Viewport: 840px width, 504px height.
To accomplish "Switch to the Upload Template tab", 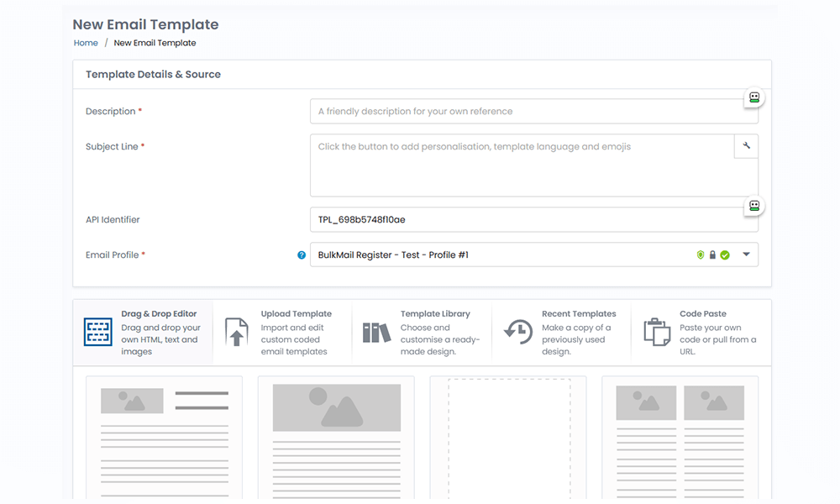I will click(282, 332).
